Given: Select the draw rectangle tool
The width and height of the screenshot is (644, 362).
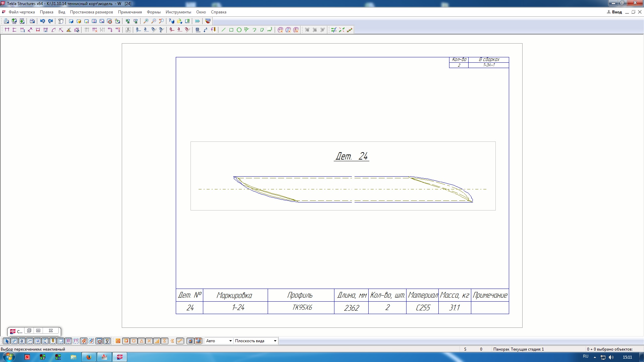Looking at the screenshot, I should click(x=231, y=30).
